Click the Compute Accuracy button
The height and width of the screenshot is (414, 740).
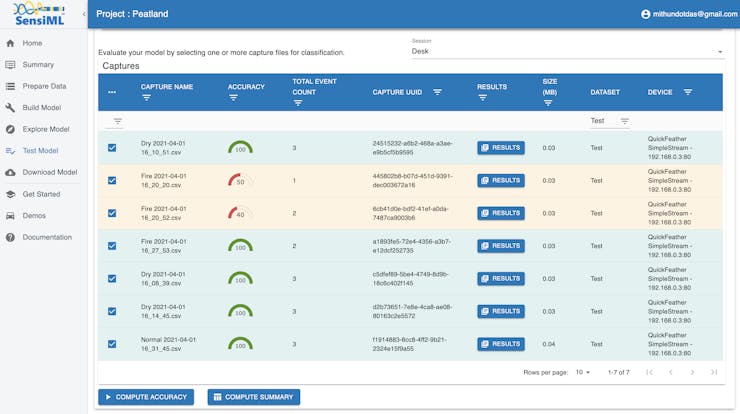click(x=146, y=397)
